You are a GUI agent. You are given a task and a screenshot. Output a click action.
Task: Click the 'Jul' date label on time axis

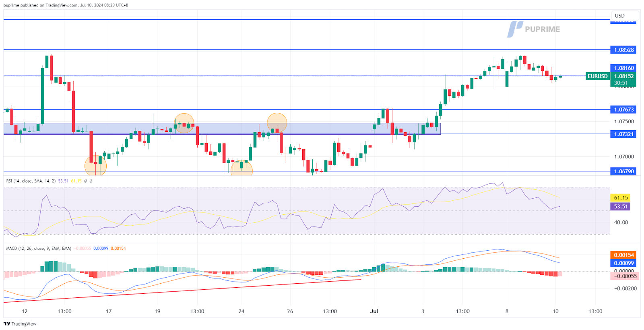pos(374,311)
